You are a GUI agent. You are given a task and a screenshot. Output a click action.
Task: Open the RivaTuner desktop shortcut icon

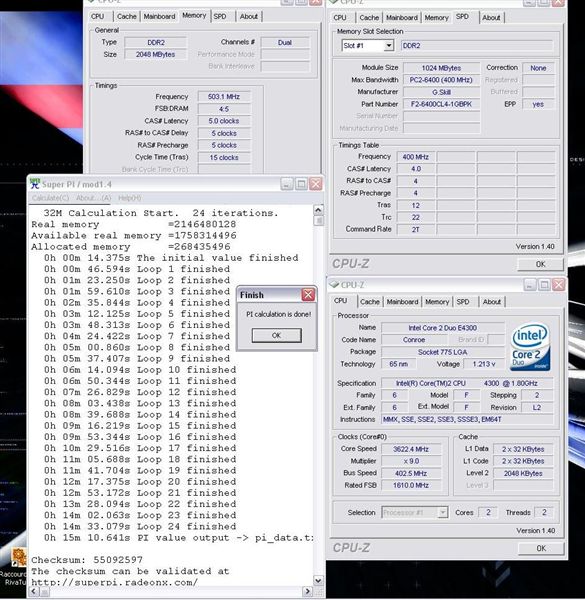click(18, 558)
